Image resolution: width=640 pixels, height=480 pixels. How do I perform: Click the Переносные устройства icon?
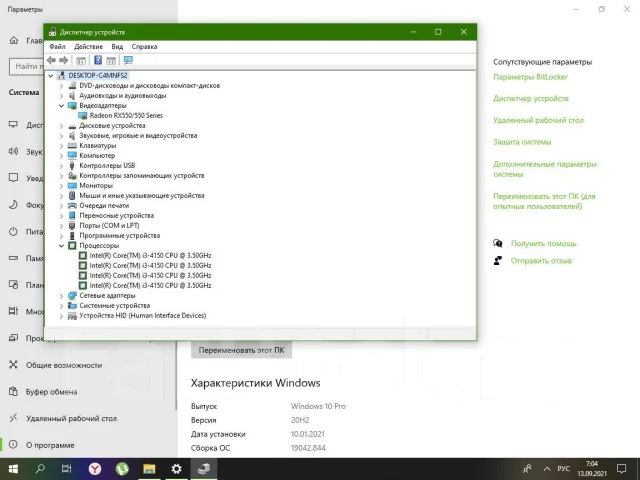[x=72, y=216]
